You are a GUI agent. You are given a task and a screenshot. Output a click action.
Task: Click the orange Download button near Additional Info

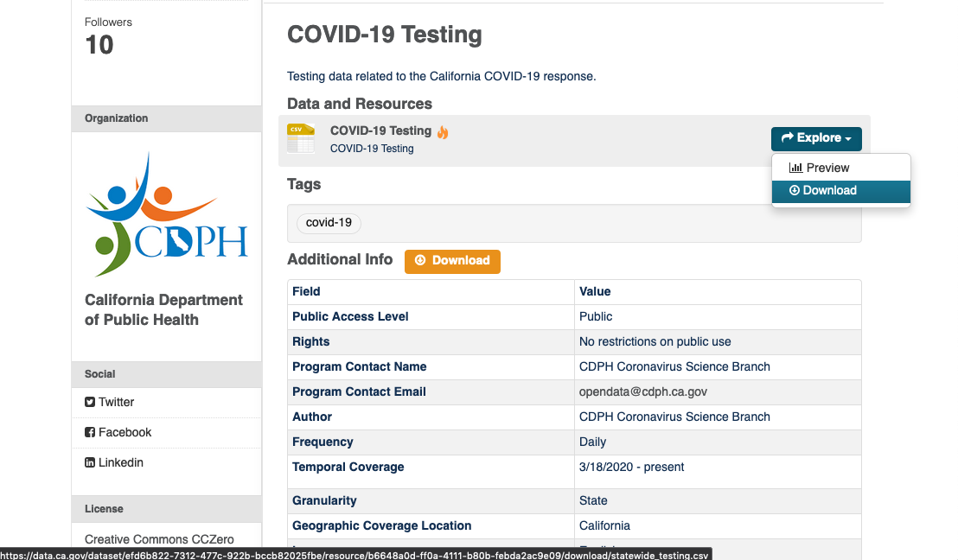pos(452,261)
